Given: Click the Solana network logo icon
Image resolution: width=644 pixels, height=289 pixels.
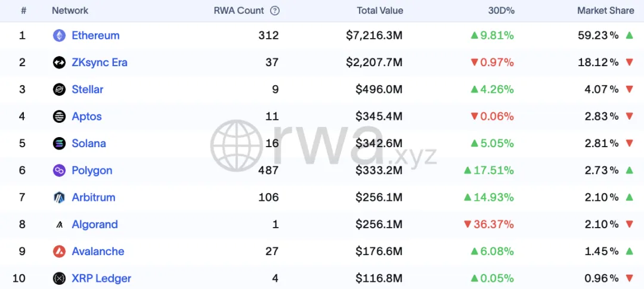Looking at the screenshot, I should tap(59, 144).
